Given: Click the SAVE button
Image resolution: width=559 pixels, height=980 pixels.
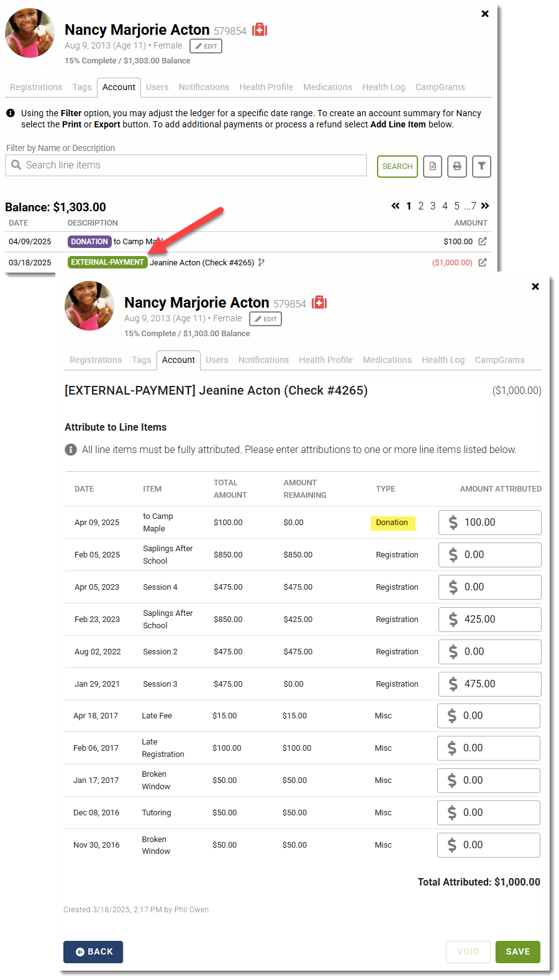Looking at the screenshot, I should pyautogui.click(x=518, y=951).
